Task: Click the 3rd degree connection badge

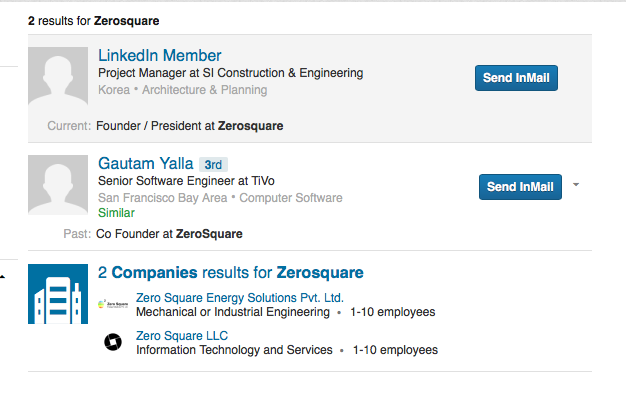Action: (x=213, y=164)
